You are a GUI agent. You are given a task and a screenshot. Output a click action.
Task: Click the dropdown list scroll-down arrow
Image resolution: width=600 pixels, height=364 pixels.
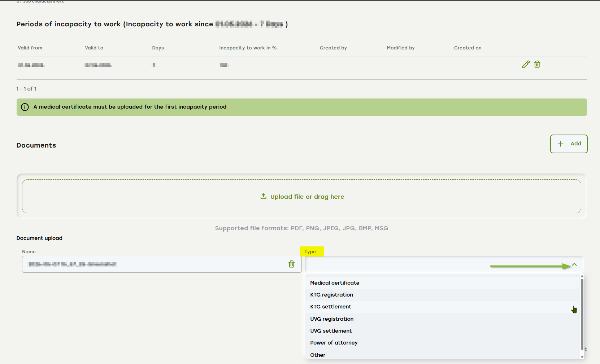[x=582, y=356]
